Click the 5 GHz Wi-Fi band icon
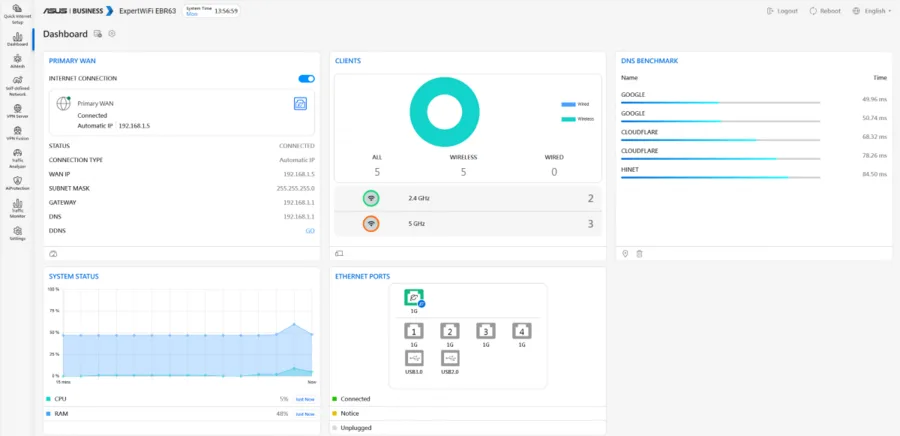 coord(371,224)
